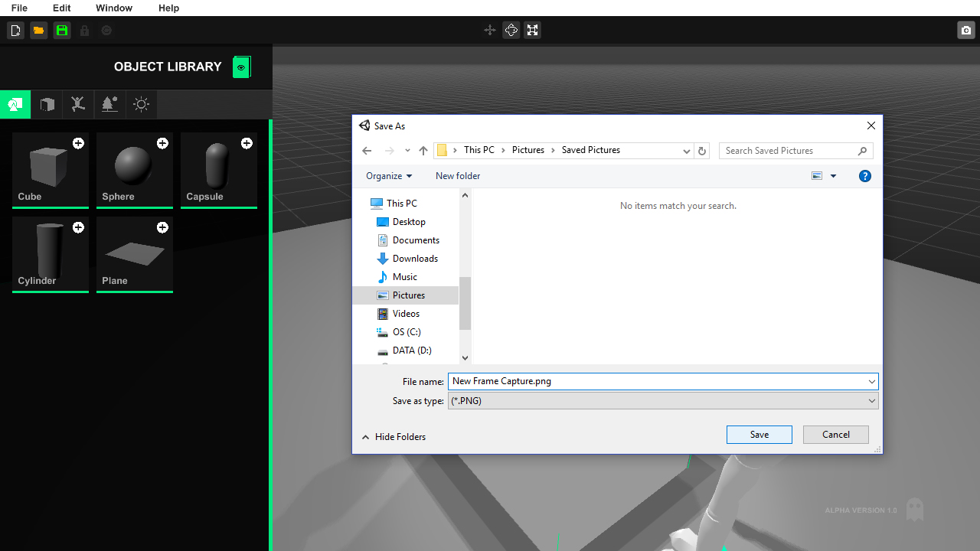Open an existing project file
Image resolution: width=980 pixels, height=551 pixels.
38,30
